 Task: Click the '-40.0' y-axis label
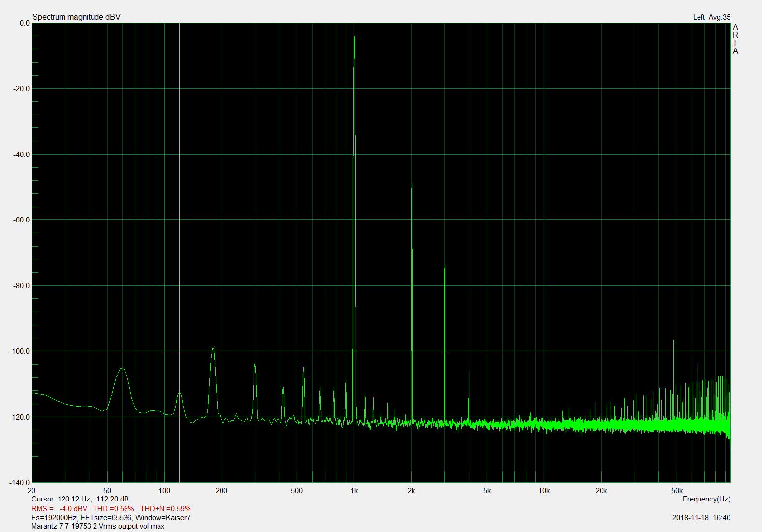click(23, 155)
